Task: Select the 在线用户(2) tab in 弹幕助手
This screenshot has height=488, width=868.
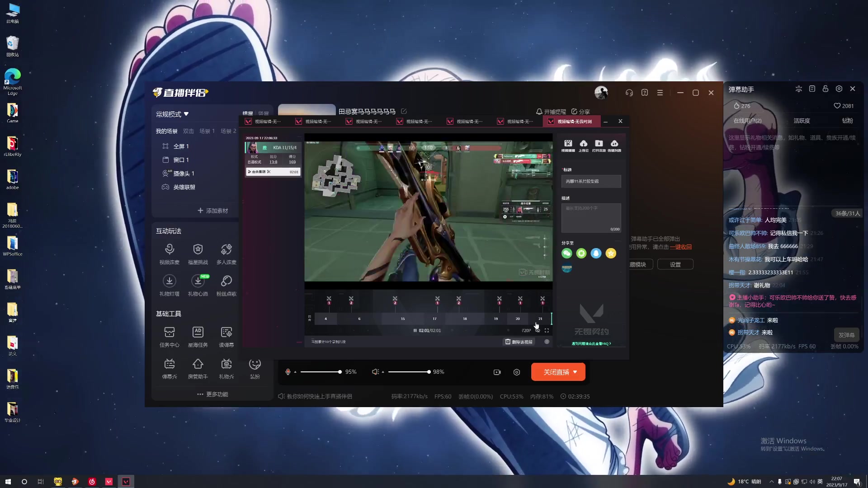Action: coord(747,121)
